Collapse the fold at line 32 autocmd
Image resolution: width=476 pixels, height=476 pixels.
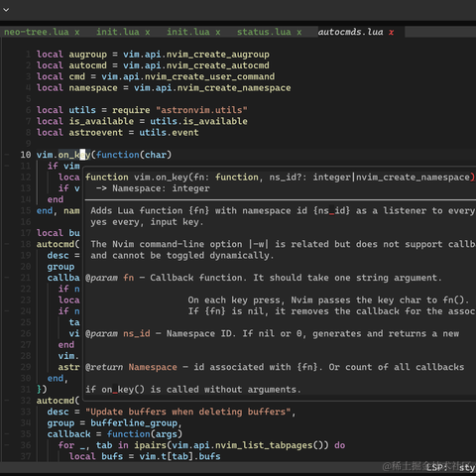coord(7,401)
